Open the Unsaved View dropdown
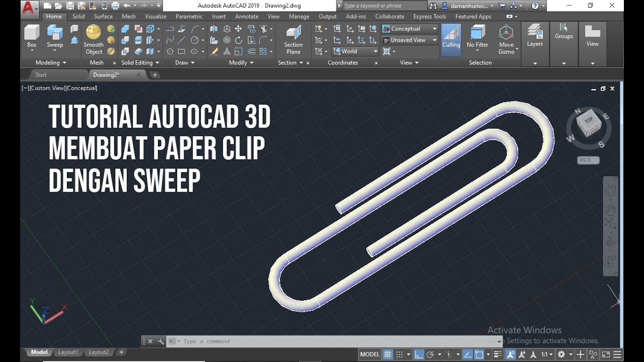644x362 pixels. [x=410, y=40]
